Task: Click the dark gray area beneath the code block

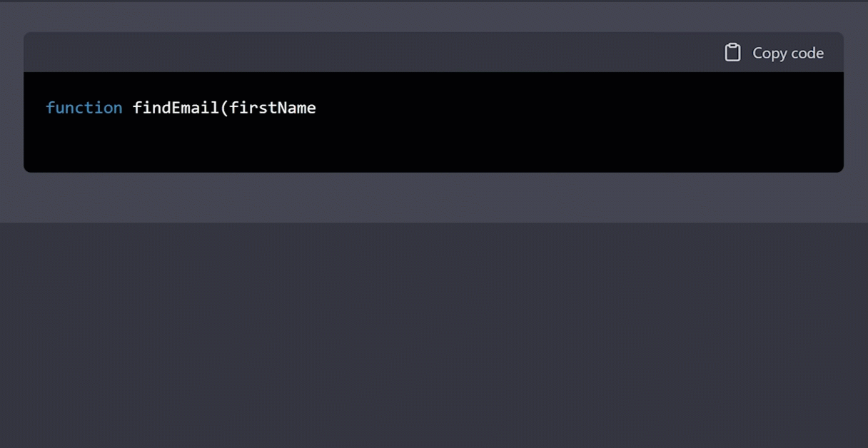Action: point(434,200)
